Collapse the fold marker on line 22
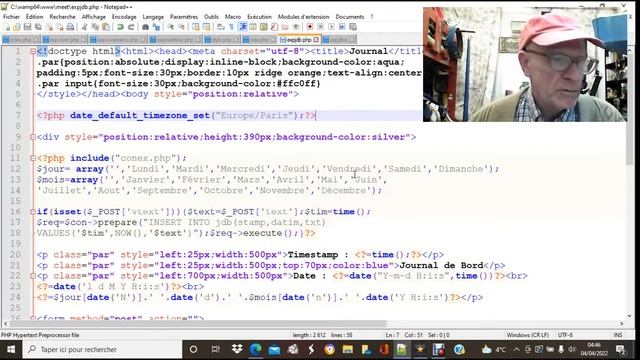This screenshot has width=640, height=360. (x=33, y=276)
